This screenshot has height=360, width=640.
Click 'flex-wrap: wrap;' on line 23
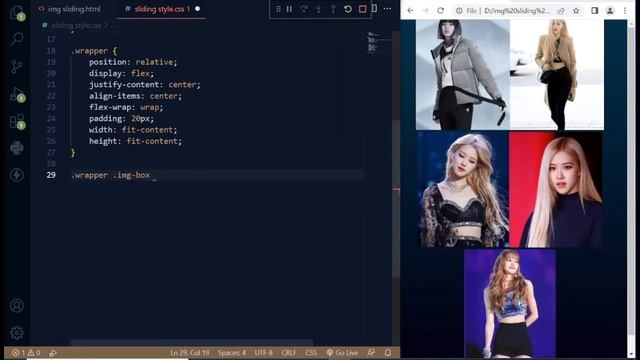click(x=126, y=107)
